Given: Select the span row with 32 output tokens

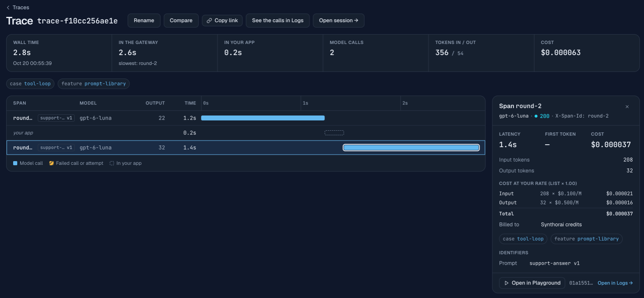Looking at the screenshot, I should click(x=246, y=148).
